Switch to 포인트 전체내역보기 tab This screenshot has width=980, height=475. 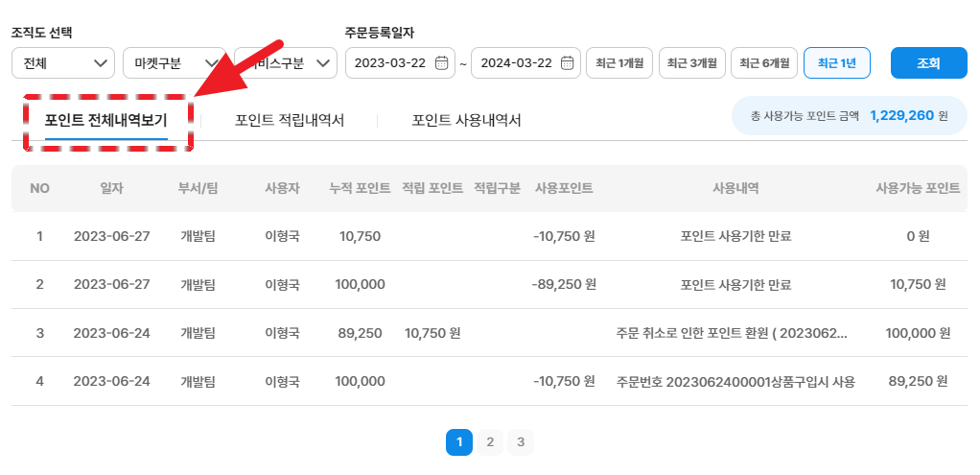[x=106, y=121]
